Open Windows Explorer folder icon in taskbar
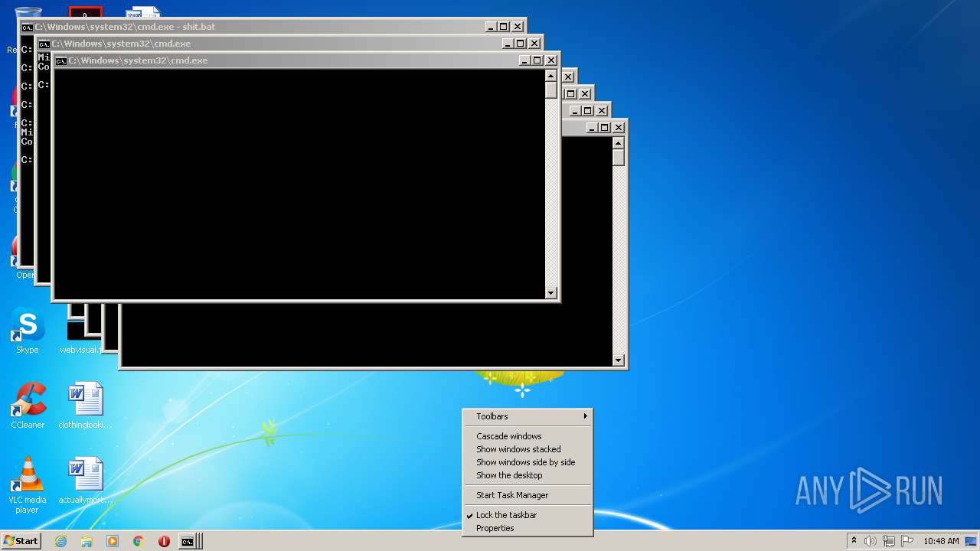Image resolution: width=980 pixels, height=551 pixels. click(x=87, y=541)
